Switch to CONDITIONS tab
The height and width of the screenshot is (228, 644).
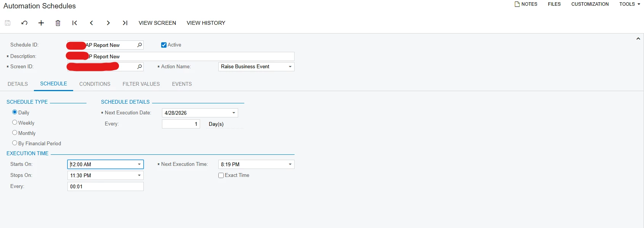95,84
